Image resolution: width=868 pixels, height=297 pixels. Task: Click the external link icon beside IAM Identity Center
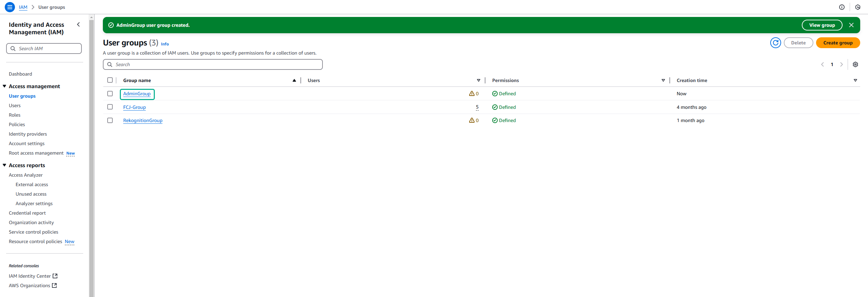55,276
